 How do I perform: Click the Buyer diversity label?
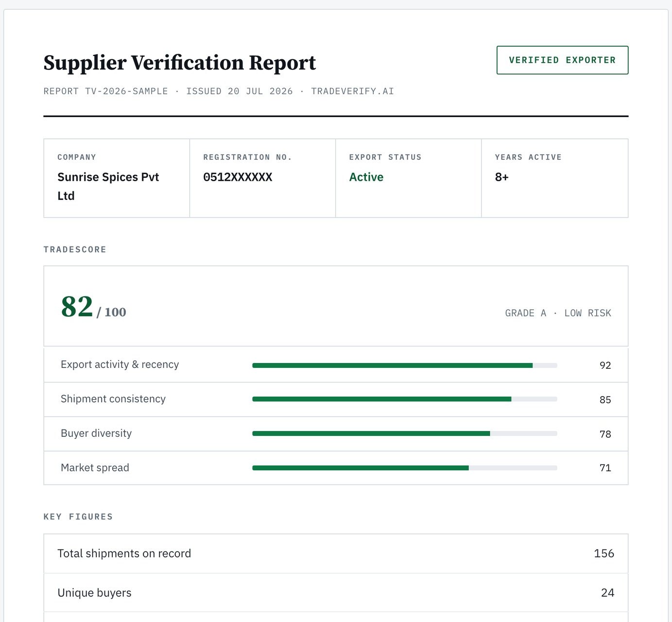(96, 433)
